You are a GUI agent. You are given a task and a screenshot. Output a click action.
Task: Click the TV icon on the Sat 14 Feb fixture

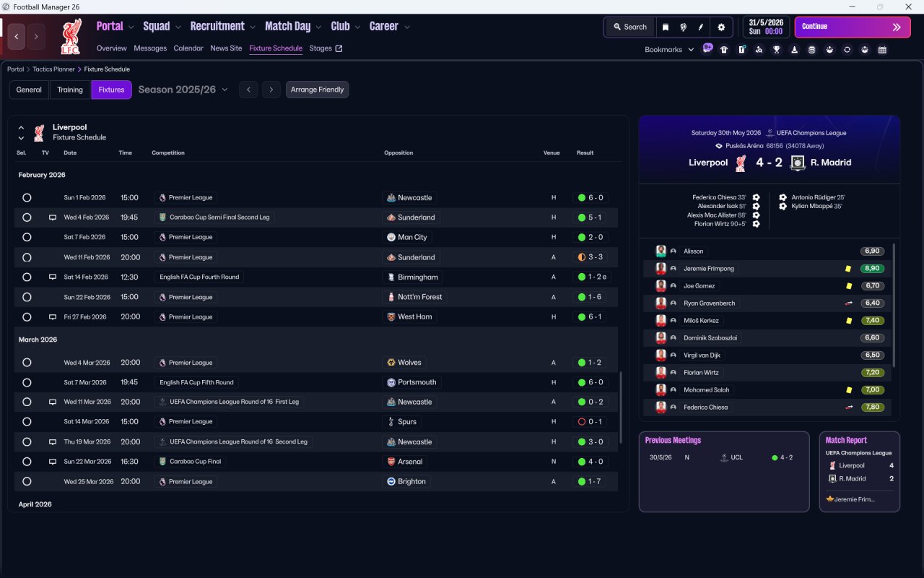(x=52, y=277)
